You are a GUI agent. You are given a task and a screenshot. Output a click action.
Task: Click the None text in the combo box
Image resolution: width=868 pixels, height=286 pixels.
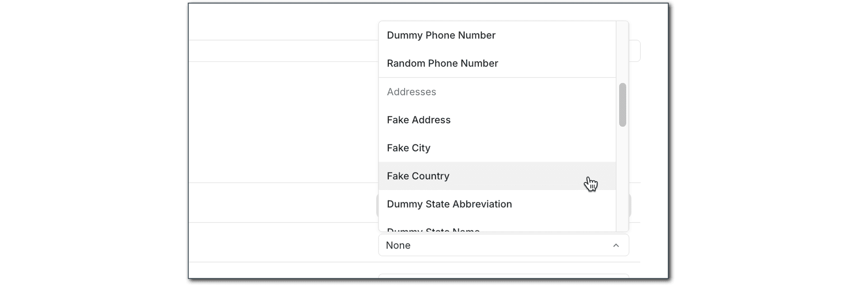(x=398, y=245)
